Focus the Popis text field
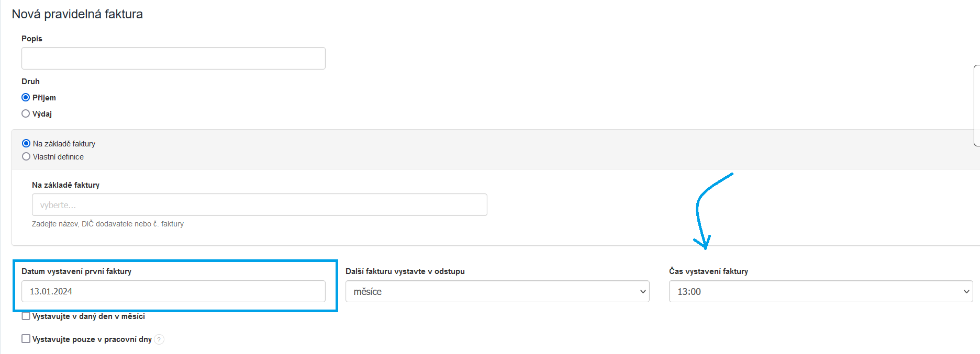Screen dimensions: 980x354 pyautogui.click(x=173, y=59)
